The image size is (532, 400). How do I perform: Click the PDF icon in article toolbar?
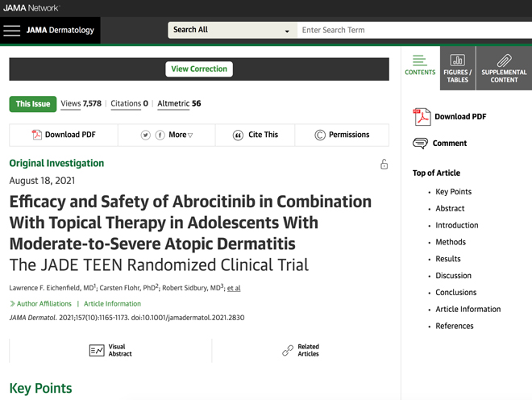point(36,135)
